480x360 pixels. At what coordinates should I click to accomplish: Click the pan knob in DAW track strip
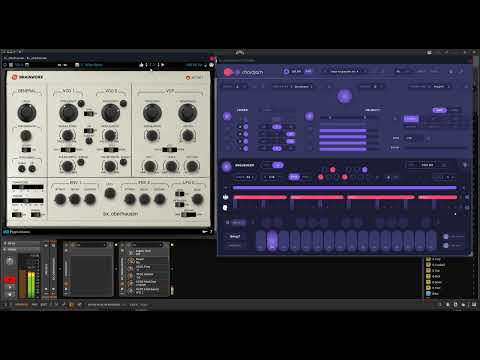(x=10, y=261)
